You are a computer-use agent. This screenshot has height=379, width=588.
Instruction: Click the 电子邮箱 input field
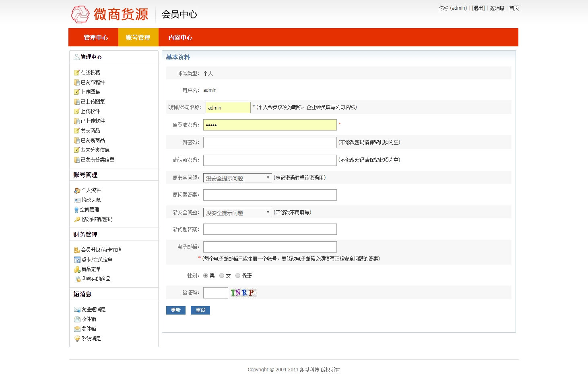click(x=270, y=247)
